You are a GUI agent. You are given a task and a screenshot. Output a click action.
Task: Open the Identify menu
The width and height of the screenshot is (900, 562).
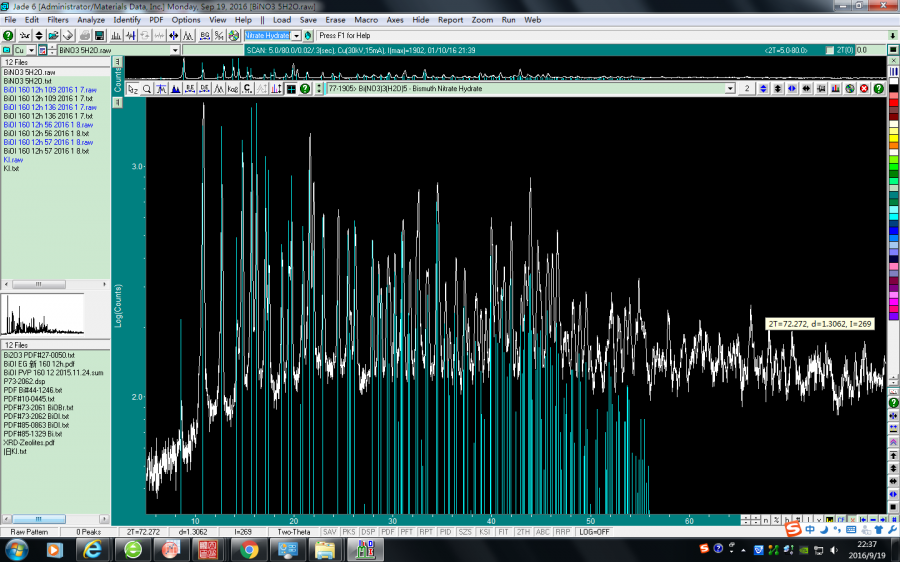[127, 19]
